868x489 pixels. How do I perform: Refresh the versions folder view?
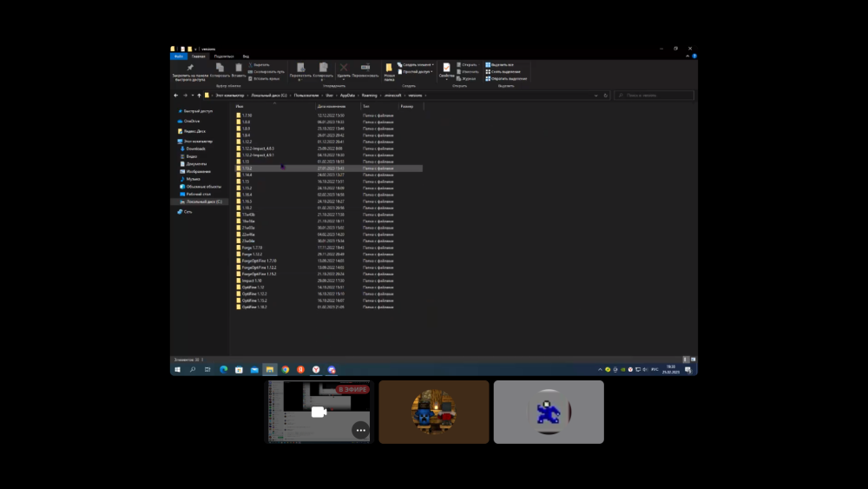click(606, 96)
